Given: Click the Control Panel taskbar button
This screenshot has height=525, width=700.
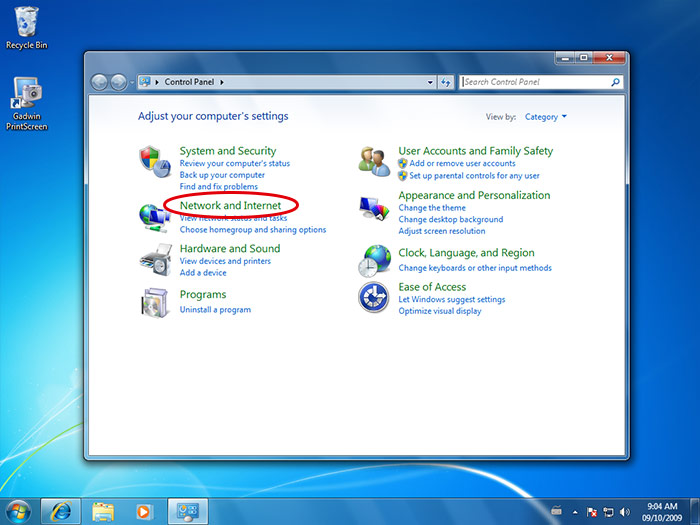Looking at the screenshot, I should click(188, 512).
